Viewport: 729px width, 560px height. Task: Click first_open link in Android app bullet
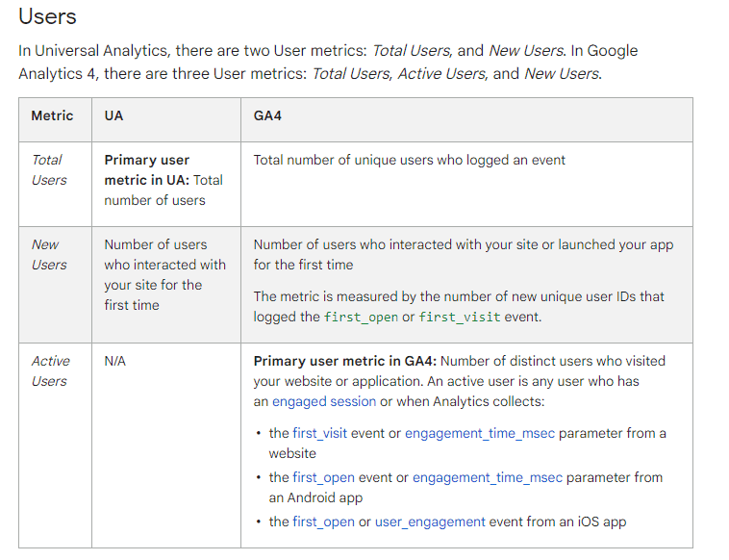[323, 477]
